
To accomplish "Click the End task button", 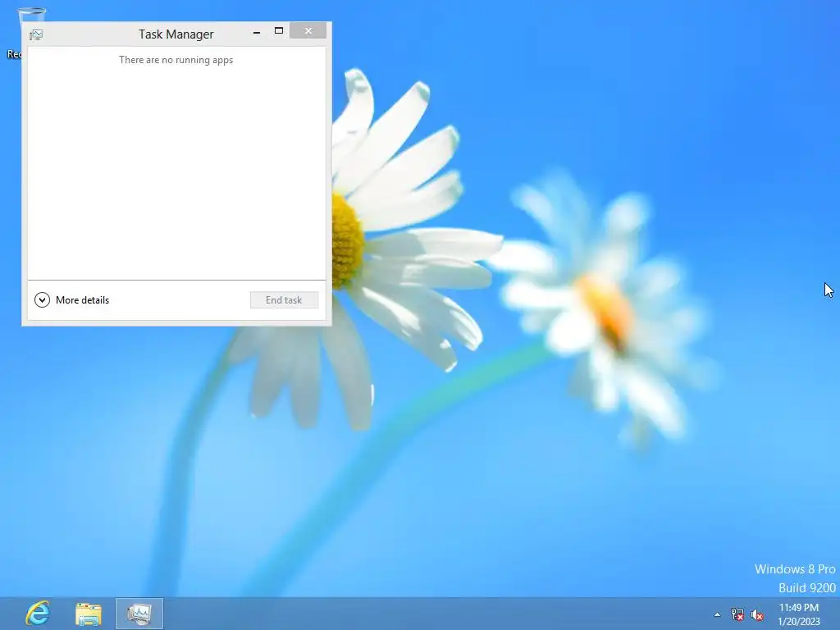I will pyautogui.click(x=284, y=300).
